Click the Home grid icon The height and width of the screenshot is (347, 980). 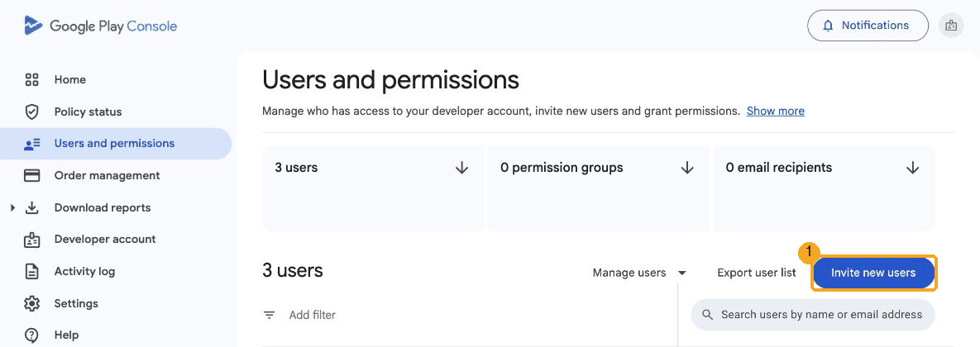pos(31,79)
